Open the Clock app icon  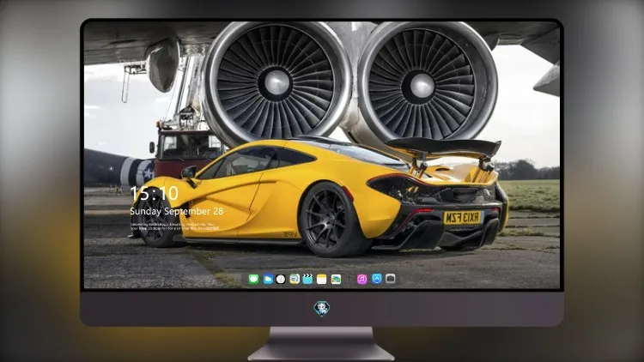pos(281,279)
